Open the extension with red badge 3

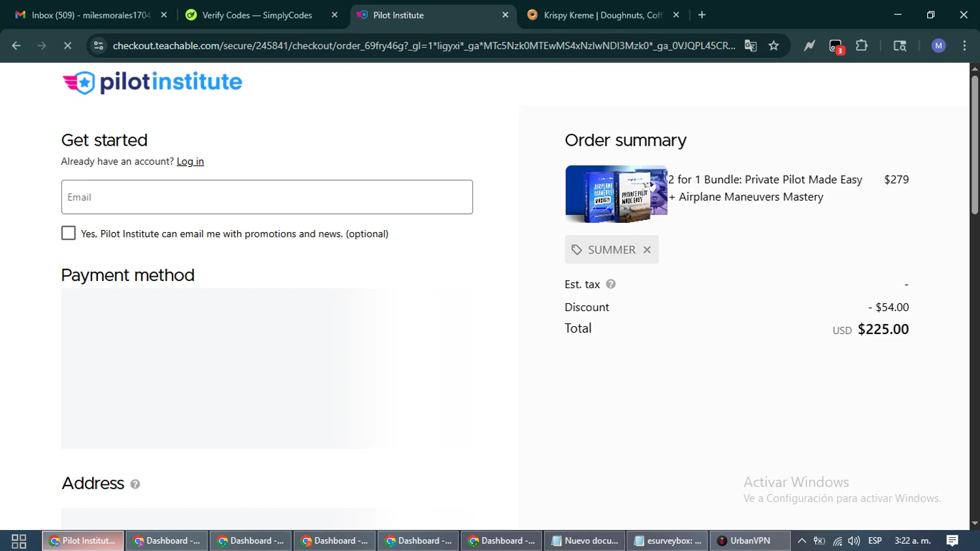[836, 46]
